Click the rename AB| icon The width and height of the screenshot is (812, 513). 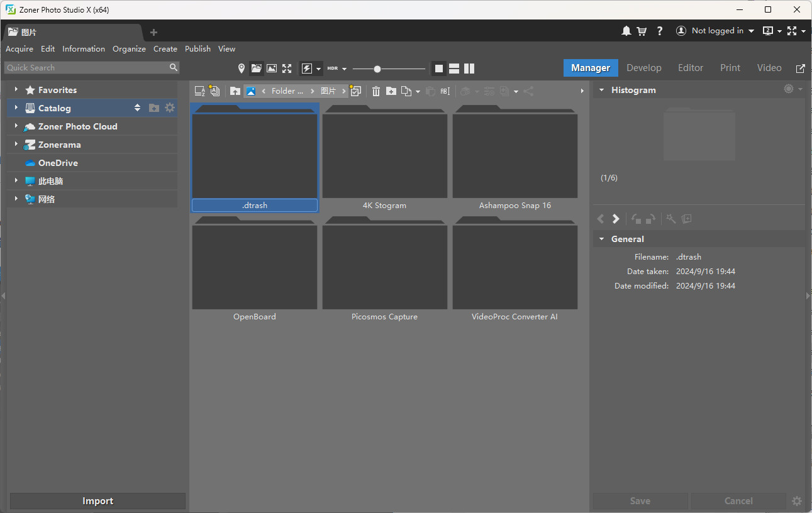[445, 91]
